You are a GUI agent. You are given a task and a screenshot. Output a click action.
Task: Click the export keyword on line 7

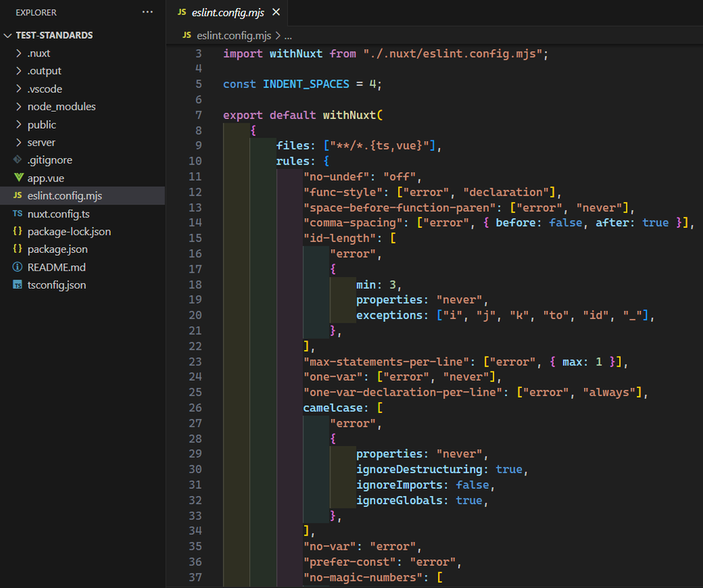click(243, 115)
